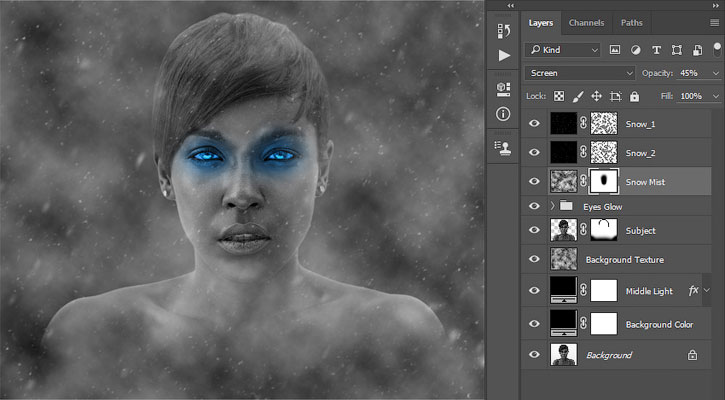Switch to the Channels tab
Viewport: 725px width, 400px height.
click(x=586, y=23)
